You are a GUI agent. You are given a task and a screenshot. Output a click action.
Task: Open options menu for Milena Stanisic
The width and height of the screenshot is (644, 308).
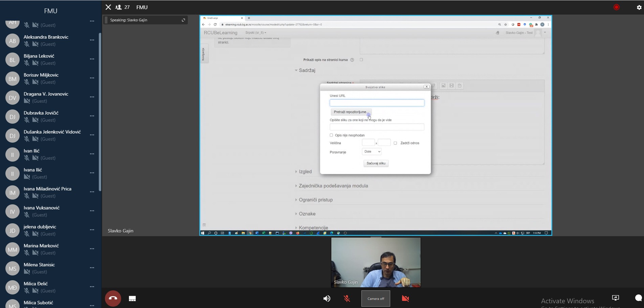[x=92, y=268]
